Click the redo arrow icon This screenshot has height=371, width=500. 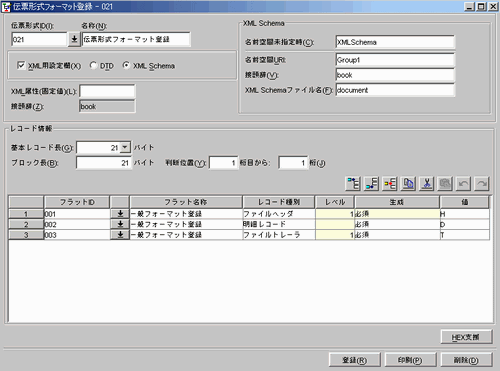[x=481, y=184]
